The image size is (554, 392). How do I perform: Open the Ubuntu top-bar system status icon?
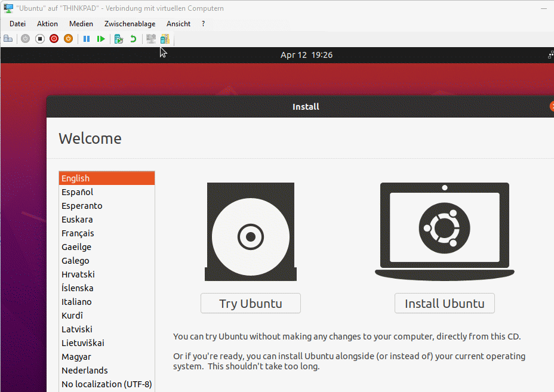551,55
